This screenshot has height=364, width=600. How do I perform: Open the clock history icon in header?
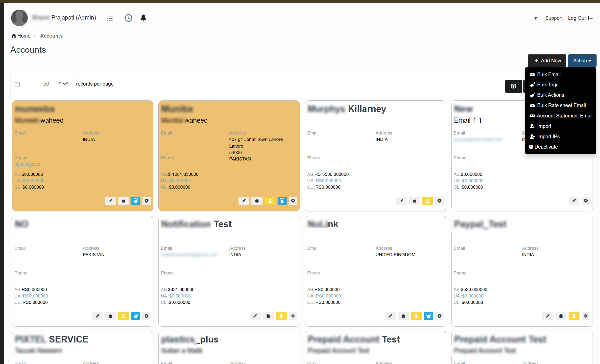click(x=128, y=18)
